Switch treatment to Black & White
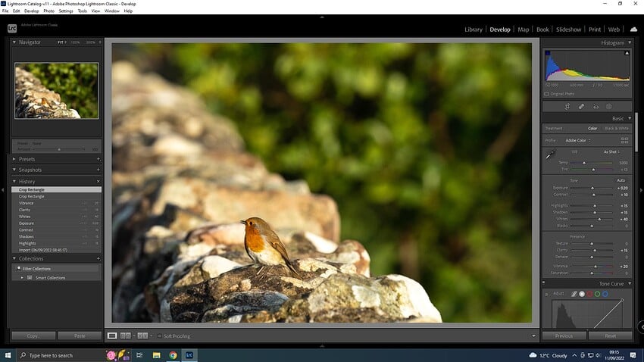 [x=615, y=128]
